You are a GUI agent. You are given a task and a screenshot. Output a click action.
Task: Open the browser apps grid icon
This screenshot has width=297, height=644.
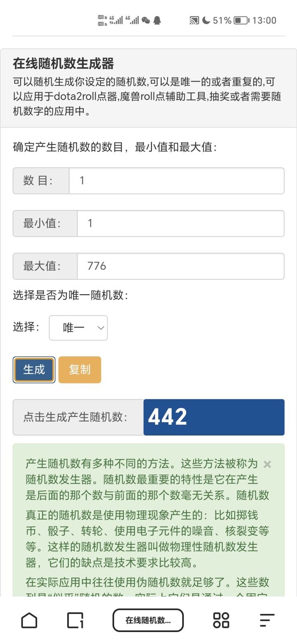tap(221, 620)
